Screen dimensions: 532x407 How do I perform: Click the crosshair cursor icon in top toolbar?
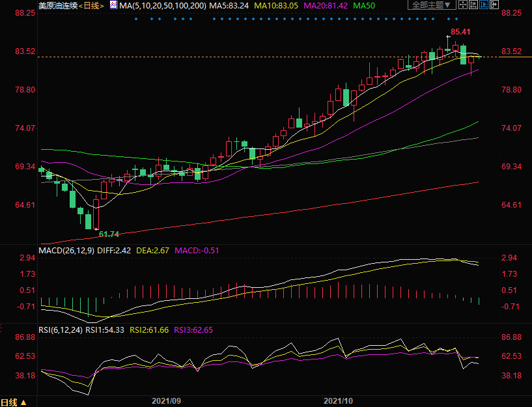pos(463,5)
